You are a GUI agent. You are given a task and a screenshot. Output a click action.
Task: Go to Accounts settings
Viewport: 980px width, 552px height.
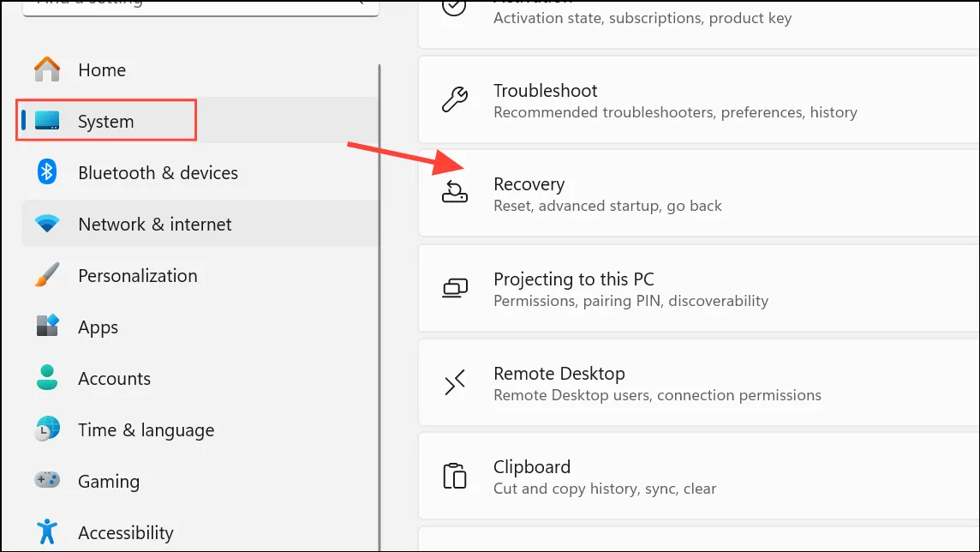(x=200, y=378)
